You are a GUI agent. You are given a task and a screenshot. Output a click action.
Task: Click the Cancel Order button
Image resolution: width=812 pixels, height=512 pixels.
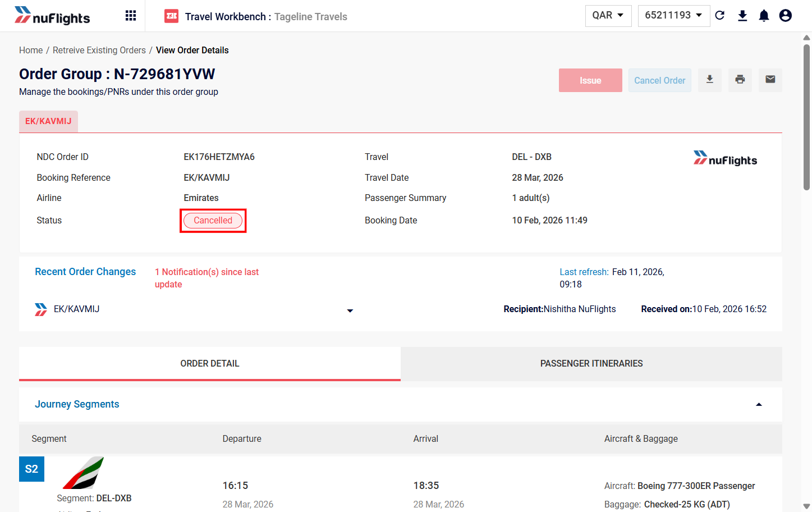[660, 80]
